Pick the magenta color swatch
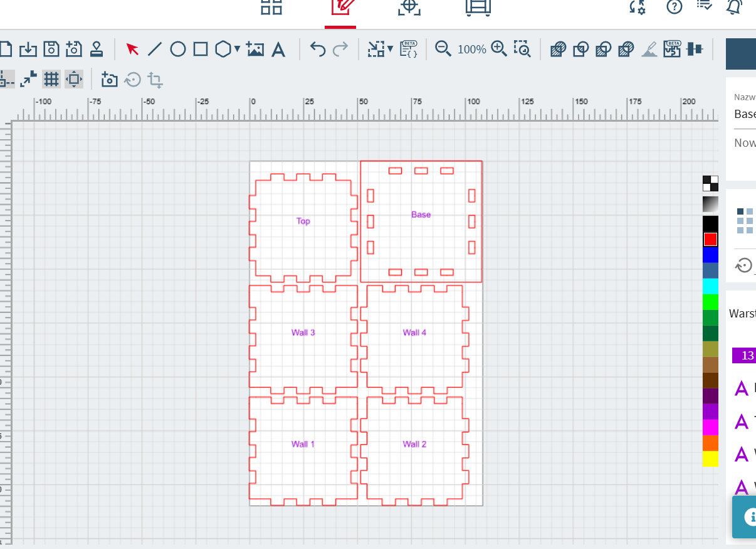 (x=710, y=427)
